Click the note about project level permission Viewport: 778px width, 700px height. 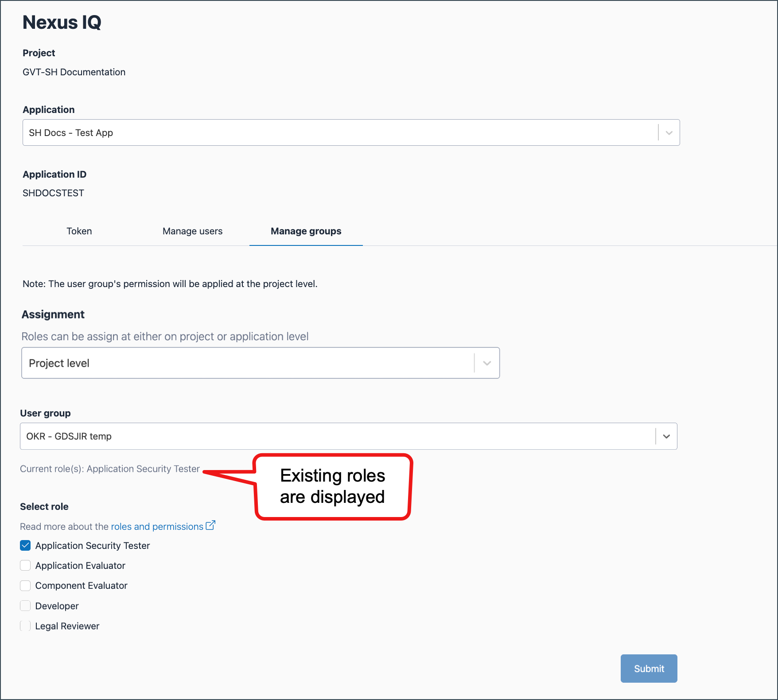tap(170, 284)
